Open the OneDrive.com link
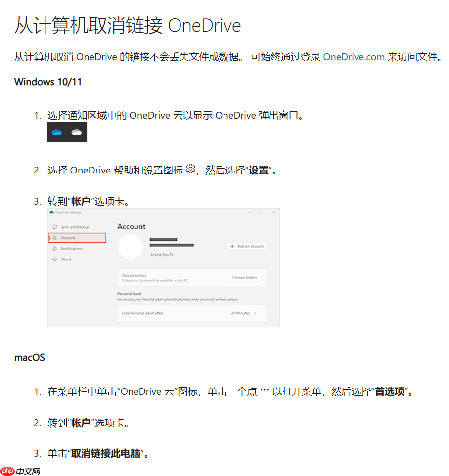Screen dimensions: 449x476 pos(354,57)
